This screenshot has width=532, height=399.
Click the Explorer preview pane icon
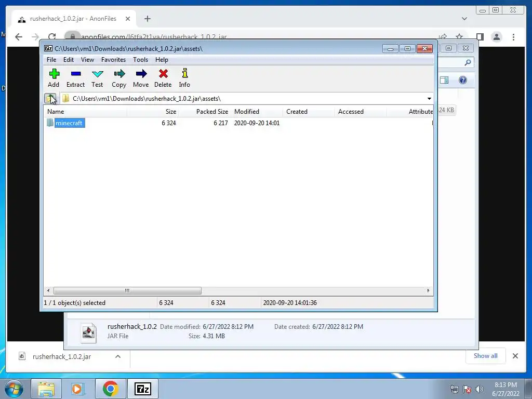pyautogui.click(x=444, y=80)
